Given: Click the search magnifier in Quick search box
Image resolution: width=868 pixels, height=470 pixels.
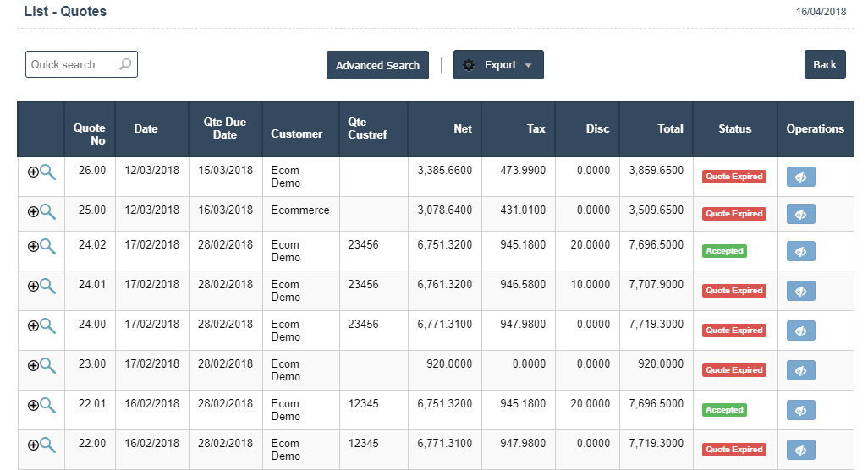Looking at the screenshot, I should pos(125,64).
